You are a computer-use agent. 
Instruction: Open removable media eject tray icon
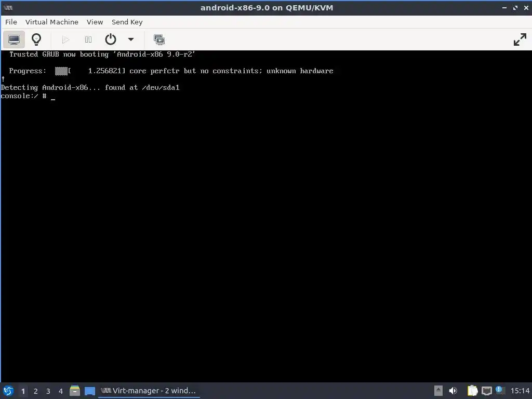438,391
